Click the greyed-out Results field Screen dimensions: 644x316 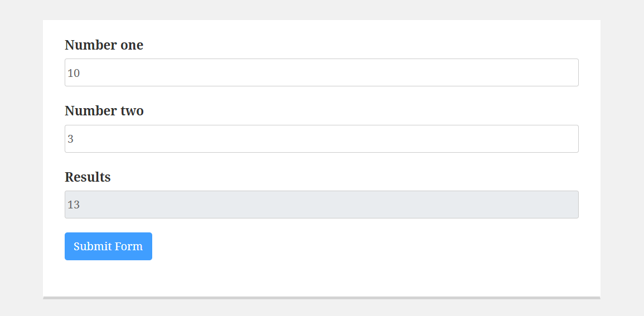click(x=321, y=205)
